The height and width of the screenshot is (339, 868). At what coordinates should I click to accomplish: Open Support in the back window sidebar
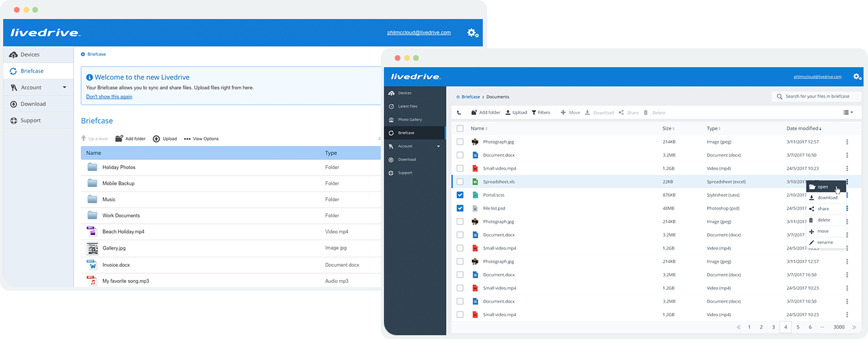[38, 120]
